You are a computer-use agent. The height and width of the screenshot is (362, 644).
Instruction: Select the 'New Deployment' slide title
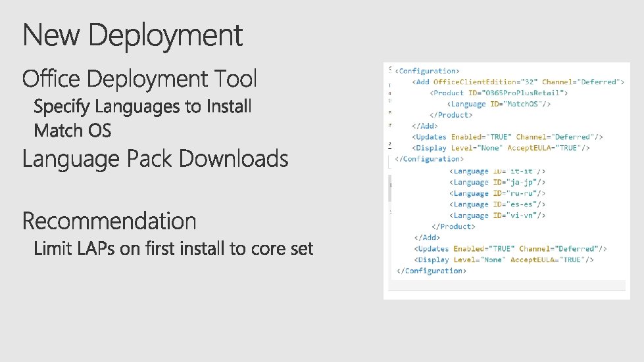(132, 36)
